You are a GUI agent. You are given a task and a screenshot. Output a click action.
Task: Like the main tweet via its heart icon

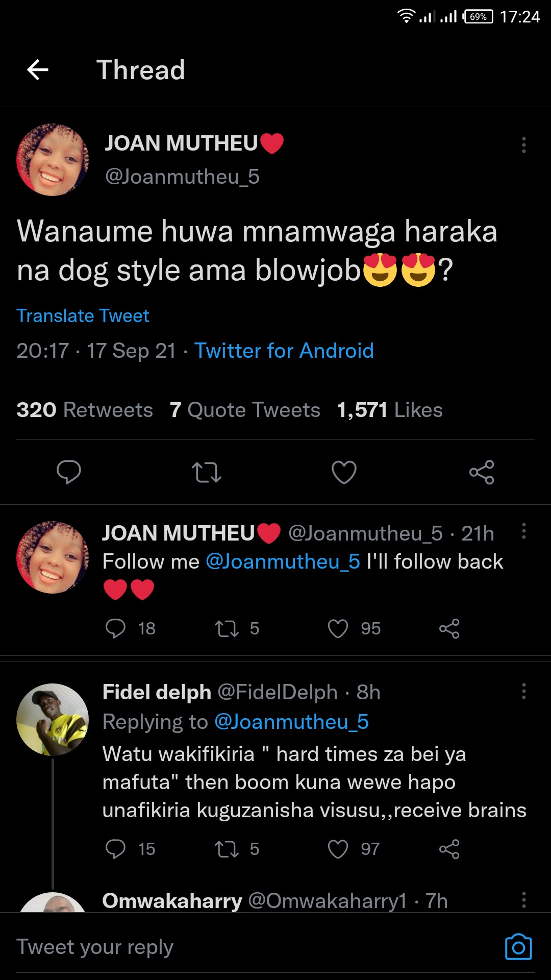click(x=344, y=472)
